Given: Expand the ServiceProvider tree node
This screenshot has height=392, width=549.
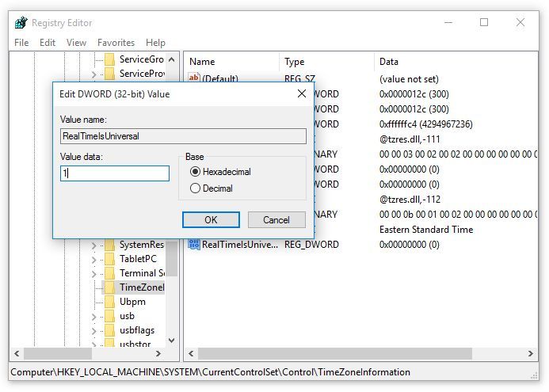Looking at the screenshot, I should point(93,74).
